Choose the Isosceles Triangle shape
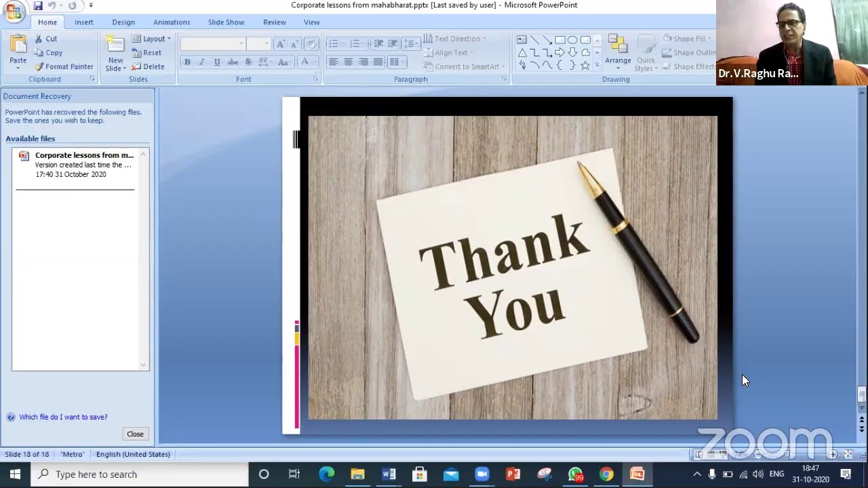This screenshot has width=868, height=488. [521, 52]
